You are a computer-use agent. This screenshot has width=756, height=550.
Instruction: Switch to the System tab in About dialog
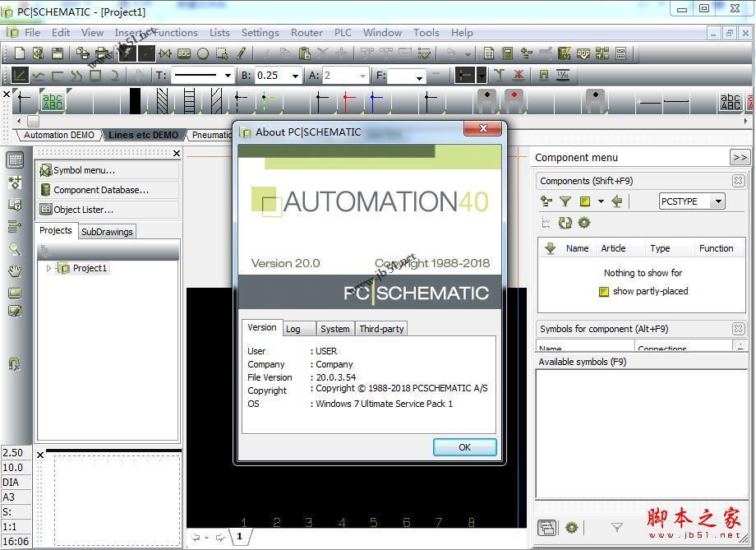click(335, 329)
